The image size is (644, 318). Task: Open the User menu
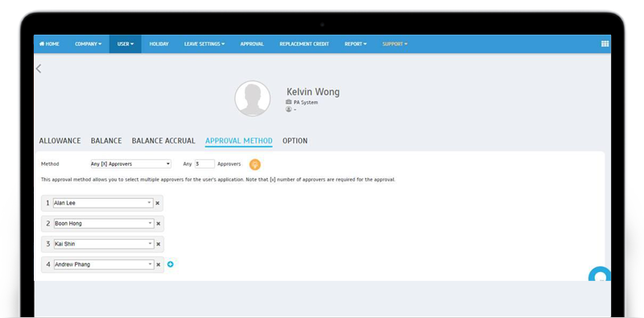pyautogui.click(x=126, y=44)
